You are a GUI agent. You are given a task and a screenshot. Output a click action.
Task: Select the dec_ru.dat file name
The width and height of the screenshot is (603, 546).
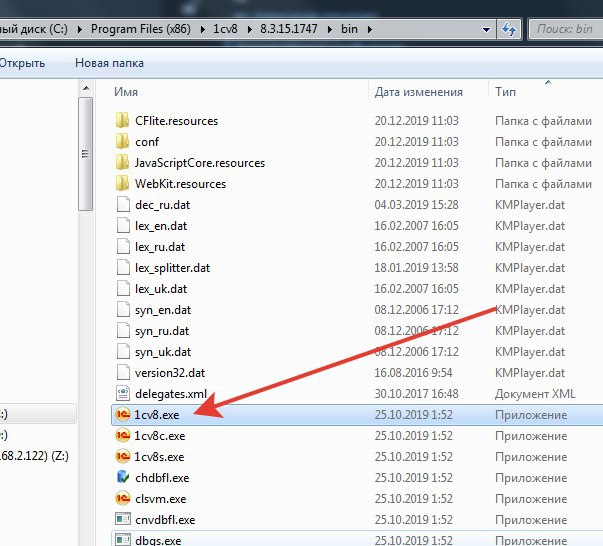point(162,205)
